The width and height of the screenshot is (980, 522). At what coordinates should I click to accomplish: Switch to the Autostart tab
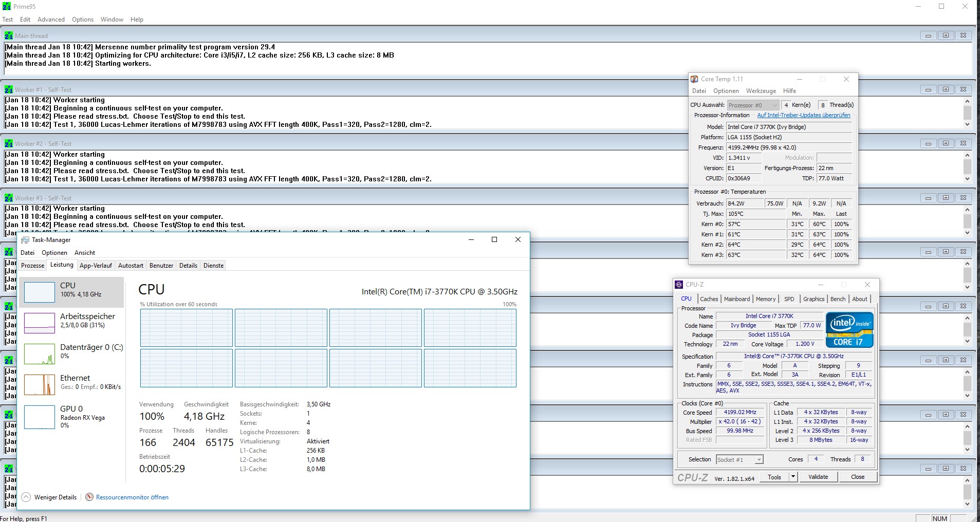pyautogui.click(x=131, y=266)
